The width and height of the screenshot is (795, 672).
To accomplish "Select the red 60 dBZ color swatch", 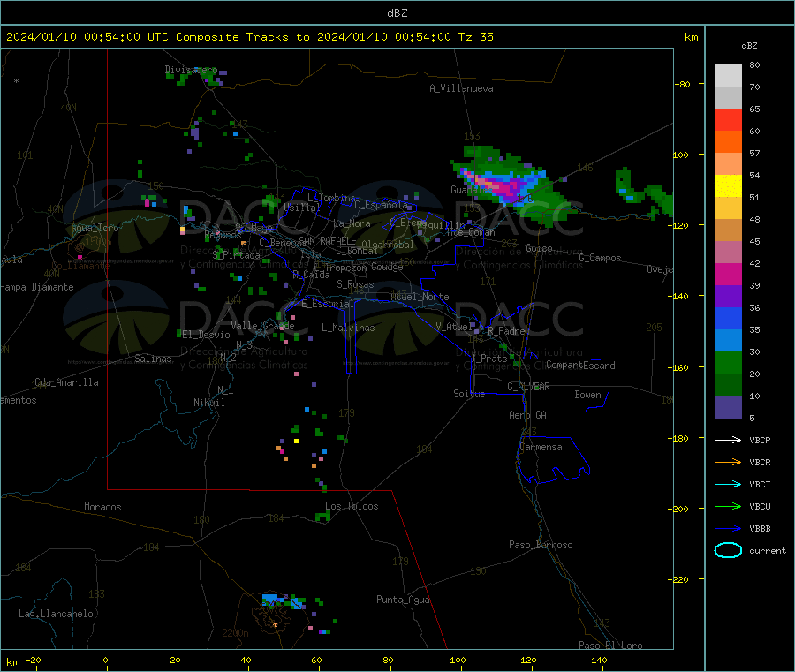I will tap(728, 119).
